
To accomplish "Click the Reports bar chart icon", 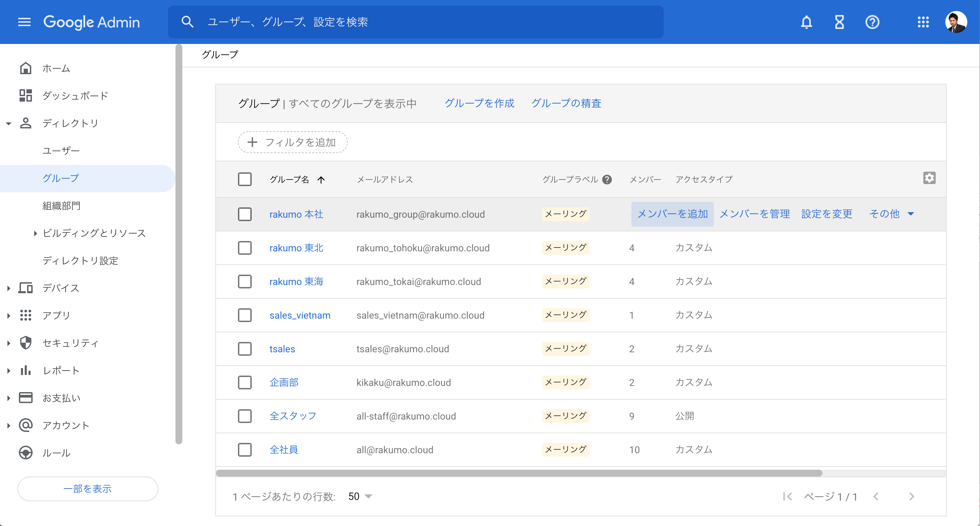I will 25,370.
